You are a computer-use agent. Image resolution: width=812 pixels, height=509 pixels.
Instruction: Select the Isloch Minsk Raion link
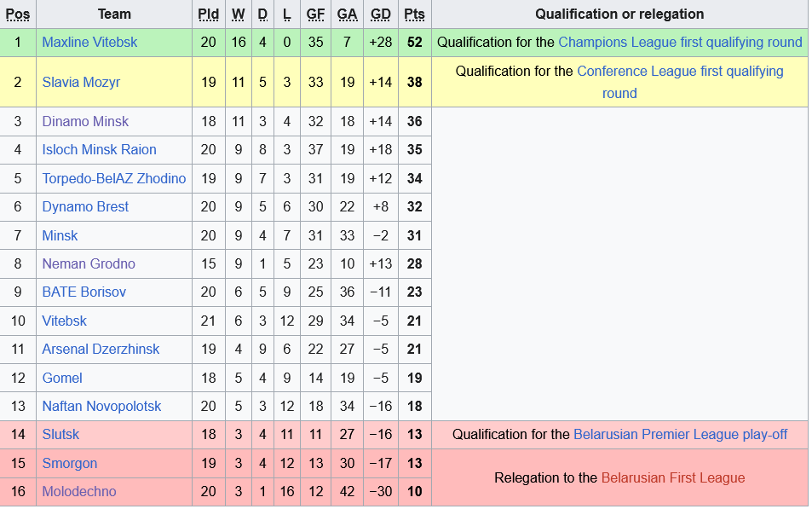pyautogui.click(x=99, y=149)
